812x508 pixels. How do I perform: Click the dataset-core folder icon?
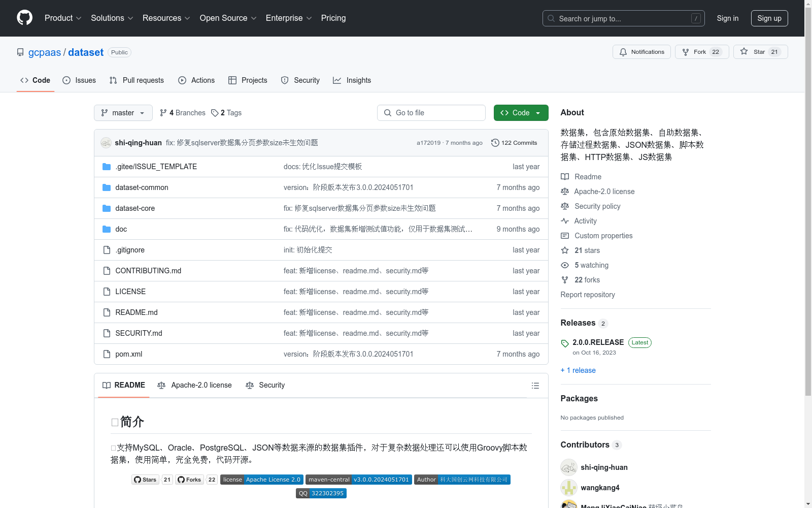click(x=107, y=208)
